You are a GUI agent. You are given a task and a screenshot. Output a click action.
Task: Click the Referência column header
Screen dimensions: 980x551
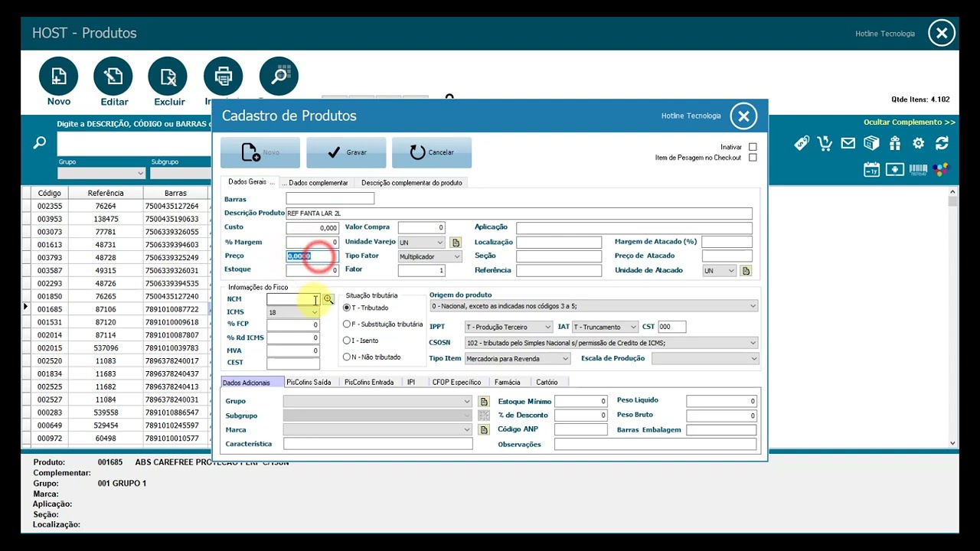[x=106, y=194]
